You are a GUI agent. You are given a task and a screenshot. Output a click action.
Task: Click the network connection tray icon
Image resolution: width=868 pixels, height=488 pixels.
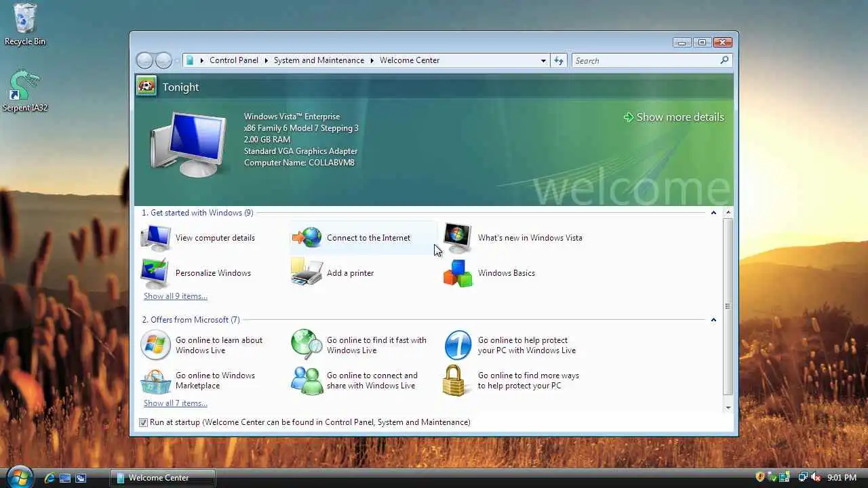pyautogui.click(x=803, y=477)
